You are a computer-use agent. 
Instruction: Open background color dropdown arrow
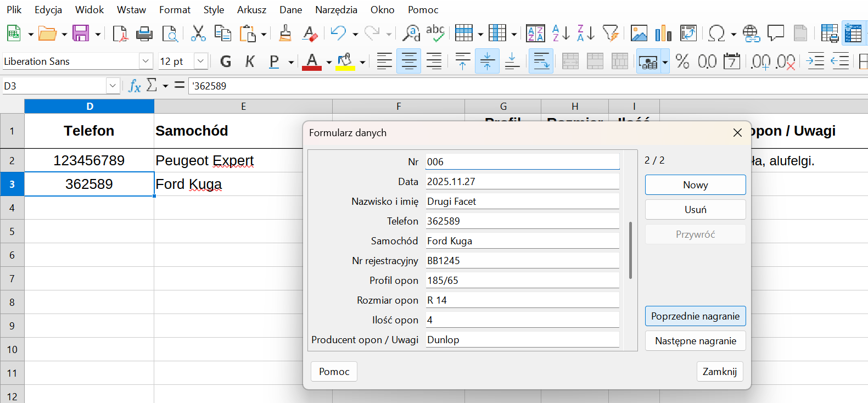362,62
